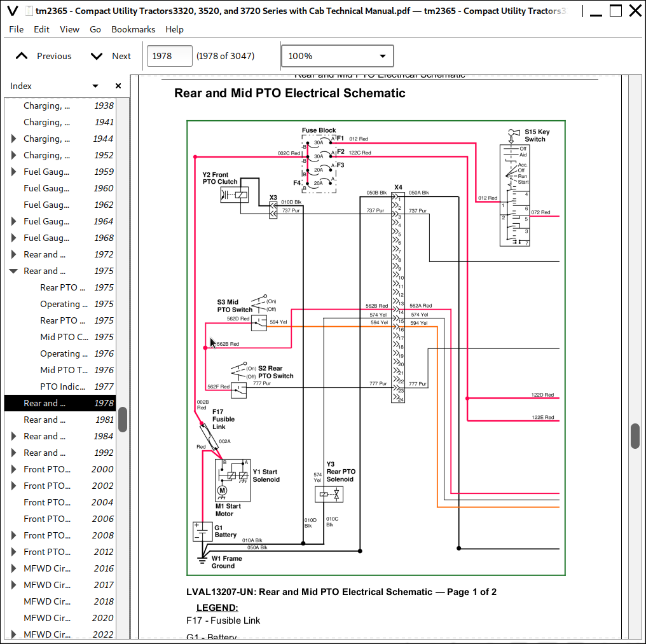The width and height of the screenshot is (646, 644).
Task: Expand the Fuel Gaug... entry for page 1964
Action: click(13, 221)
